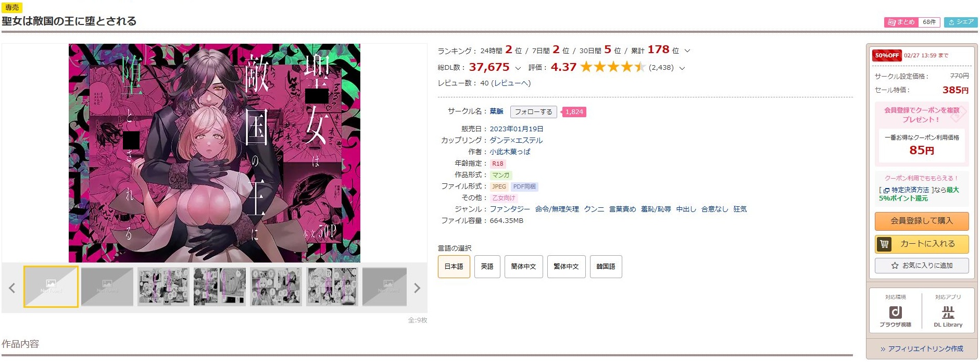
Task: Show next thumbnails with the right arrow
Action: [417, 288]
